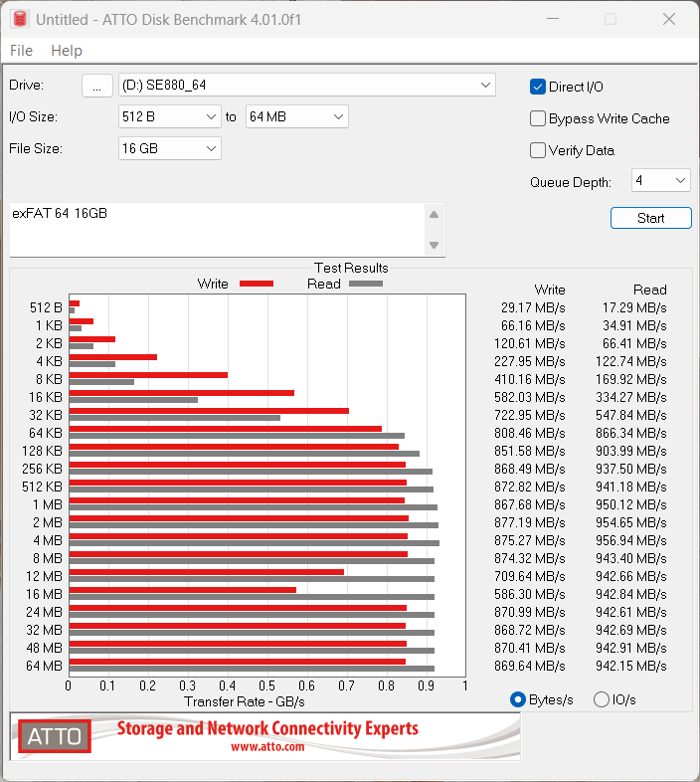Click the 29.17 MB/s write value

point(533,307)
